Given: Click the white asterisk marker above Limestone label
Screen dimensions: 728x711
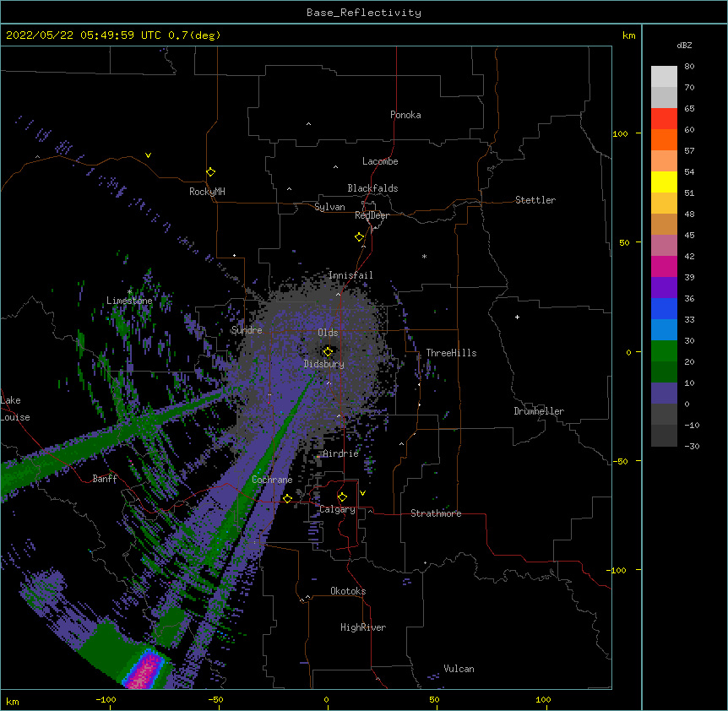Looking at the screenshot, I should coord(130,292).
